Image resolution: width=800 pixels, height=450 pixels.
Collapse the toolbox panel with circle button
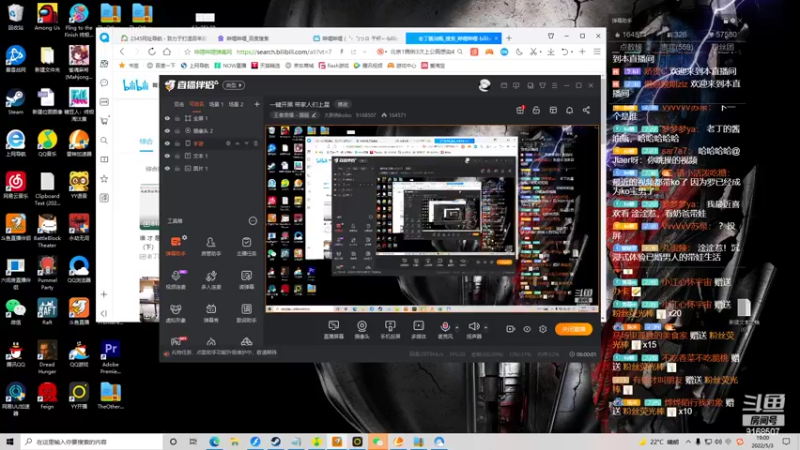(253, 221)
